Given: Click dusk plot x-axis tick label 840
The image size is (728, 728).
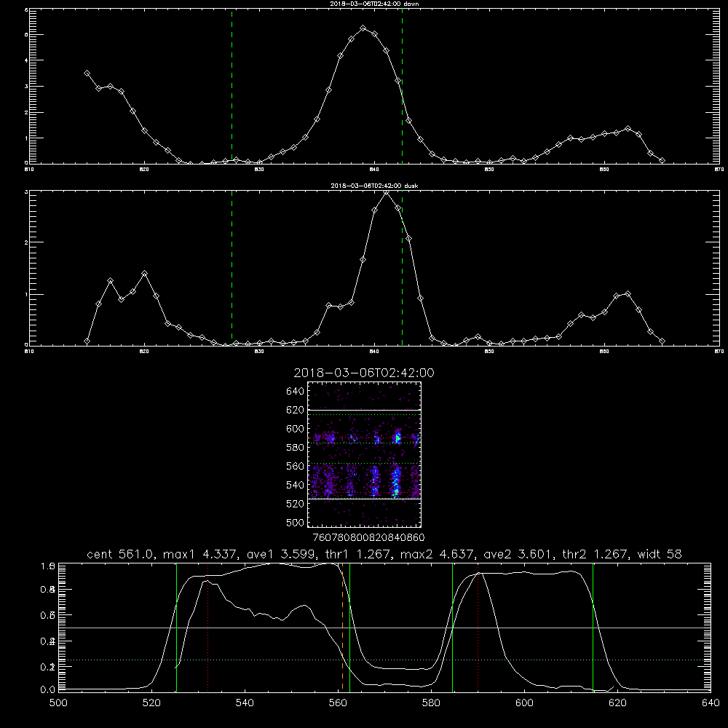Looking at the screenshot, I should (374, 352).
